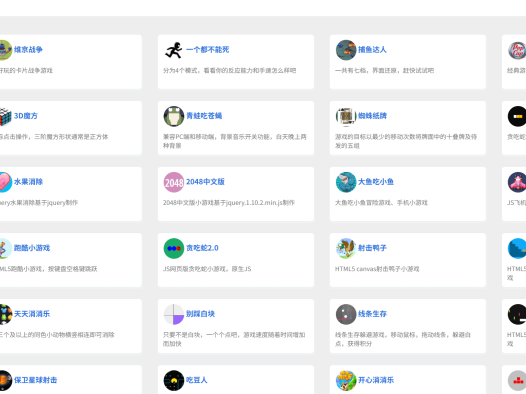Select the 3D魔方 Rubik's cube icon
This screenshot has width=526, height=394.
pos(5,116)
